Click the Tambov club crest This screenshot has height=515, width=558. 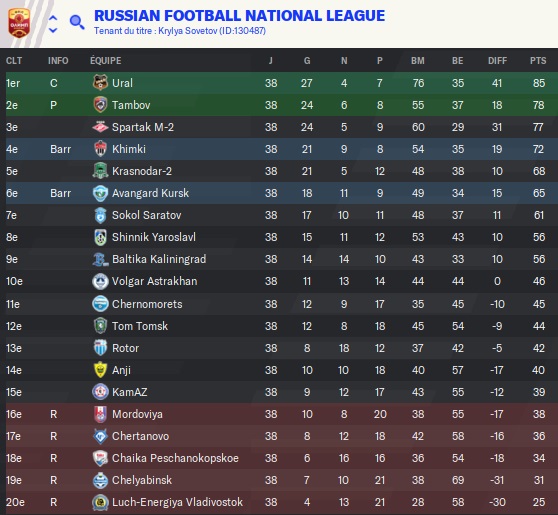click(100, 105)
